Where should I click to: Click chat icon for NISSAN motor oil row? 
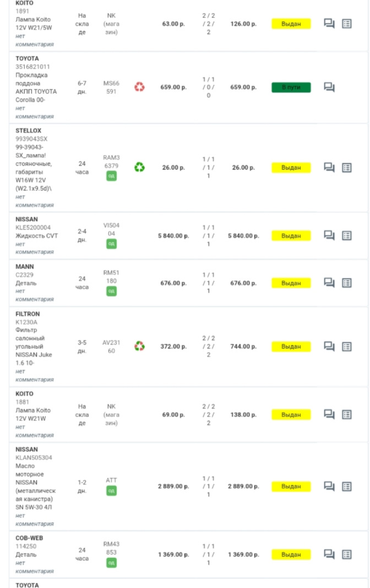tap(329, 486)
